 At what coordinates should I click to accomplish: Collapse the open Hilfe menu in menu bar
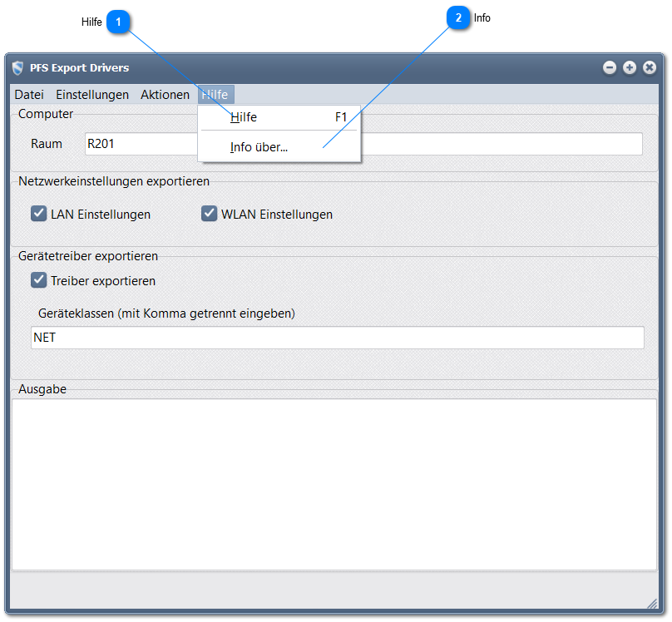(x=215, y=95)
